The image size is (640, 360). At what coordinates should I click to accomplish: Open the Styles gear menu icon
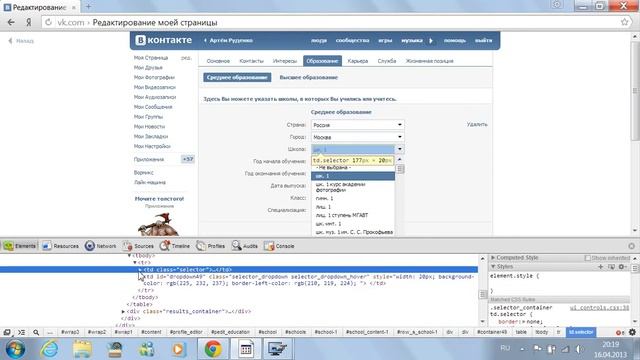point(622,267)
